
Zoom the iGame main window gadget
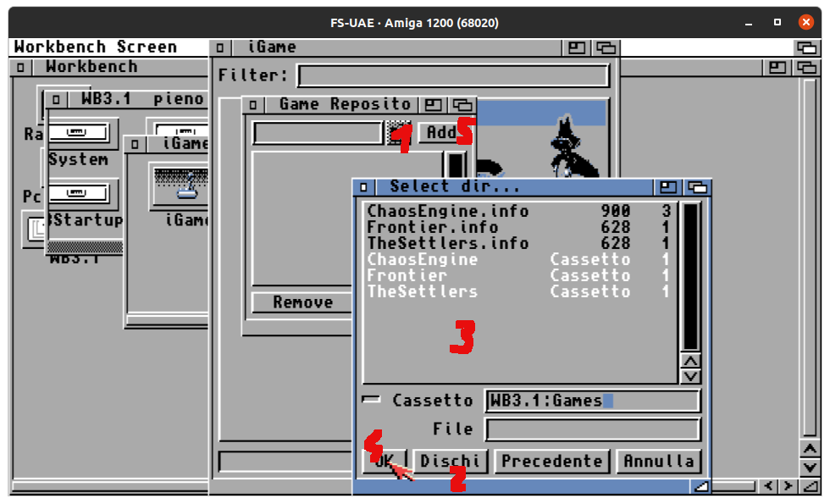[x=577, y=47]
